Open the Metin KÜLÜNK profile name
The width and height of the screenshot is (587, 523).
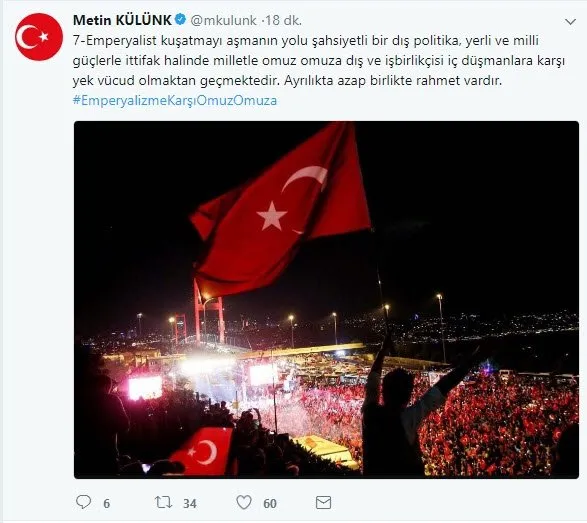point(122,20)
